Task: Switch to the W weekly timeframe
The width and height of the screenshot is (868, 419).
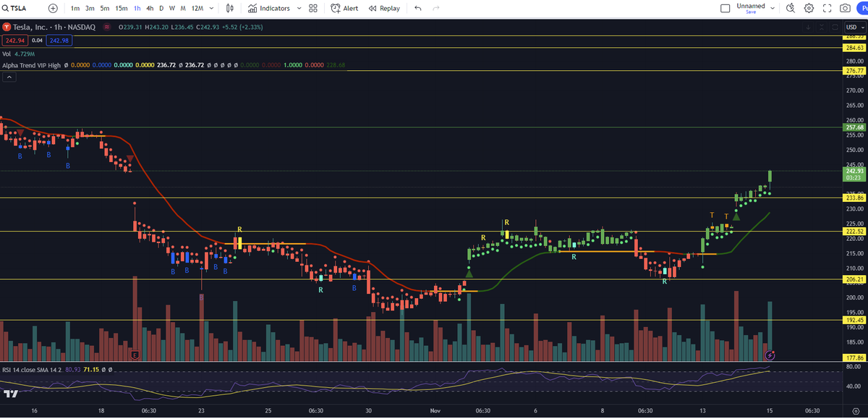Action: pyautogui.click(x=172, y=9)
